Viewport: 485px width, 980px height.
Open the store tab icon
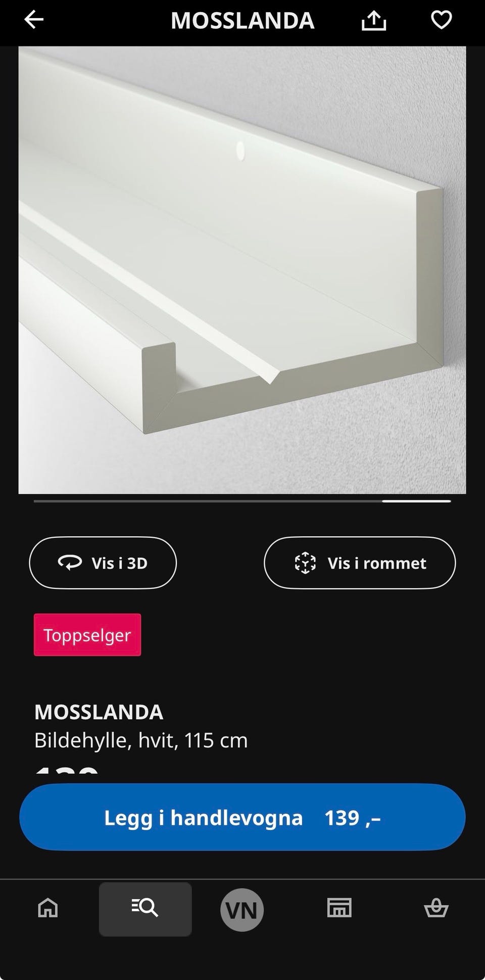[x=339, y=908]
